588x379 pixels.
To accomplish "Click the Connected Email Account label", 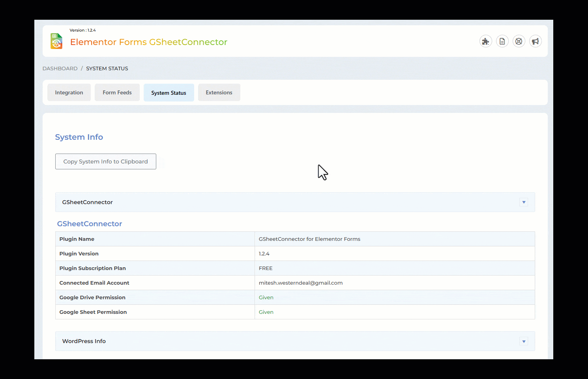I will (94, 283).
